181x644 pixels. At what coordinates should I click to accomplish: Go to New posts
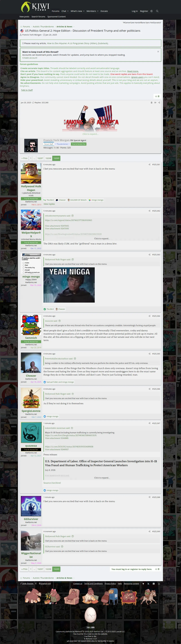pos(24,17)
